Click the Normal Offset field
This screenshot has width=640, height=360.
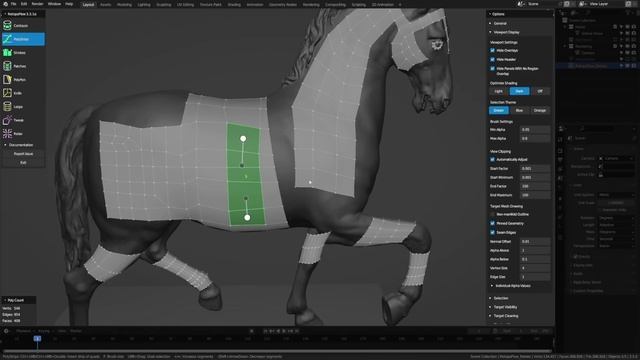coord(535,242)
